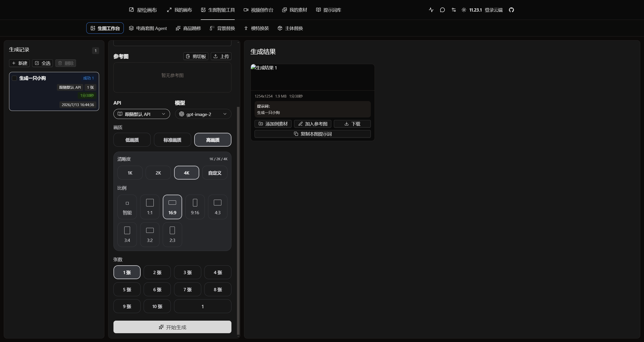The image size is (644, 342).
Task: Switch to the 视频创作台 tab
Action: pyautogui.click(x=258, y=10)
